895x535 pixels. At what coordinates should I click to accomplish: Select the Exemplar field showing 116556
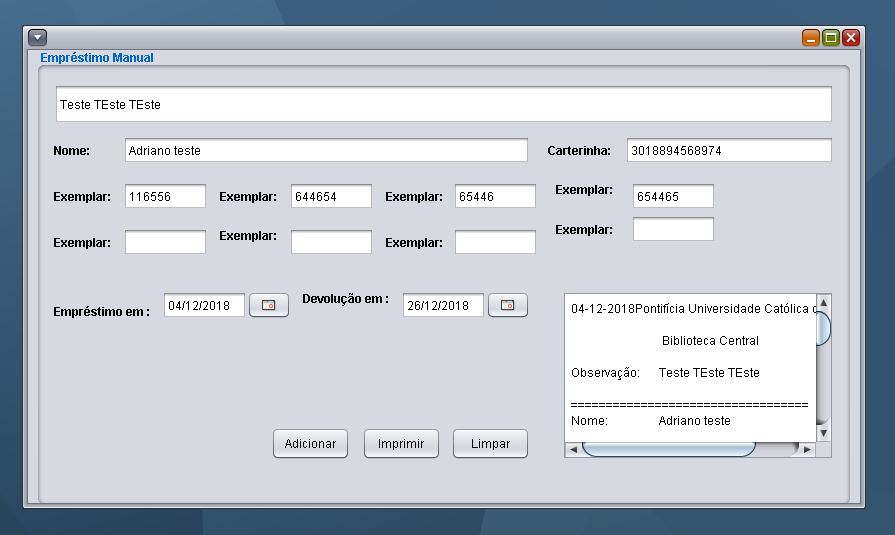point(166,196)
